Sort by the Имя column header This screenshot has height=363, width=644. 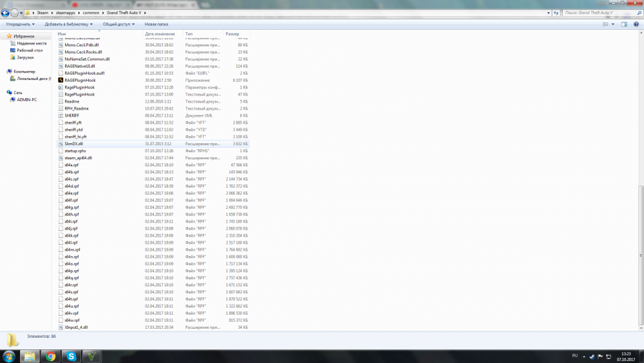(62, 34)
